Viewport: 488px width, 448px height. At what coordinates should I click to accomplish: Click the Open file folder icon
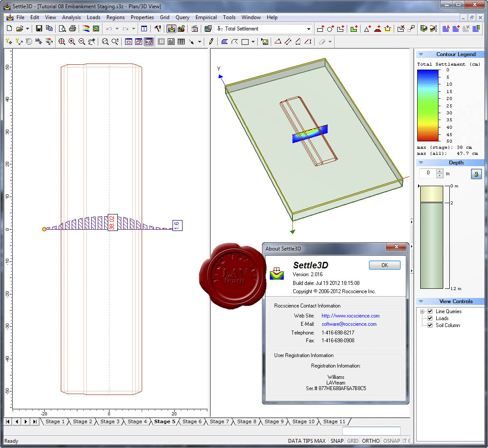[20, 29]
